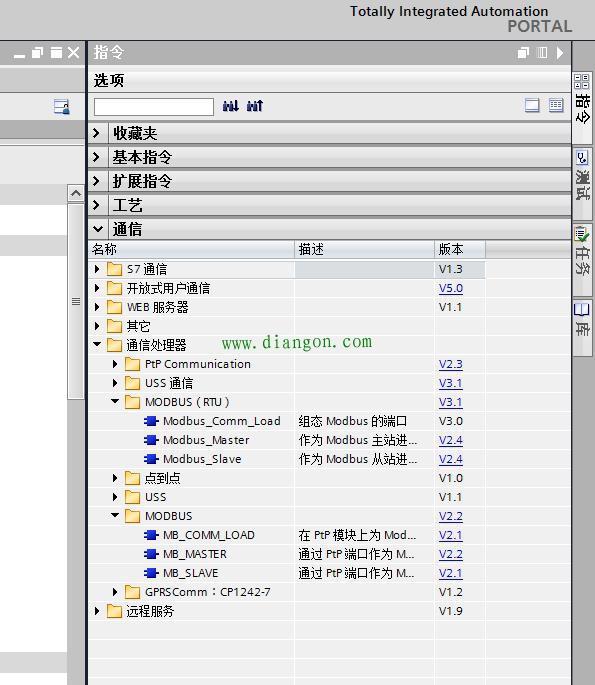Collapse the MODBUS (RTU) folder
The height and width of the screenshot is (685, 595).
click(115, 401)
